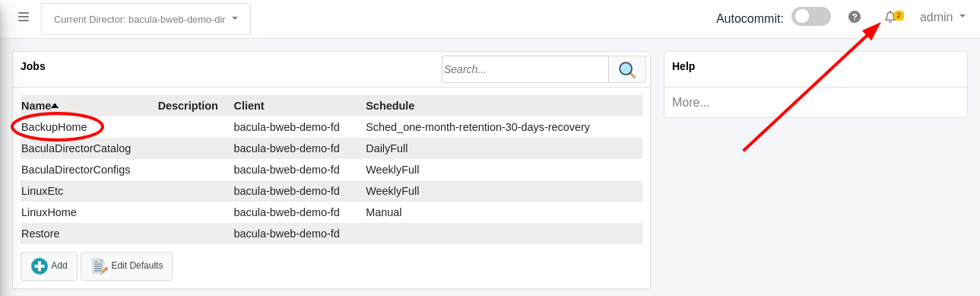
Task: Click the Edit Defaults document icon
Action: [x=99, y=266]
